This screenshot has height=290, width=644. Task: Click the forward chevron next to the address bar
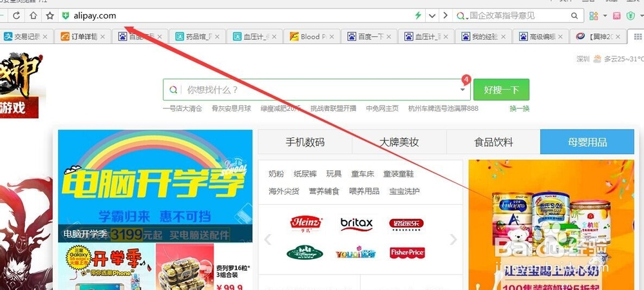[x=445, y=16]
